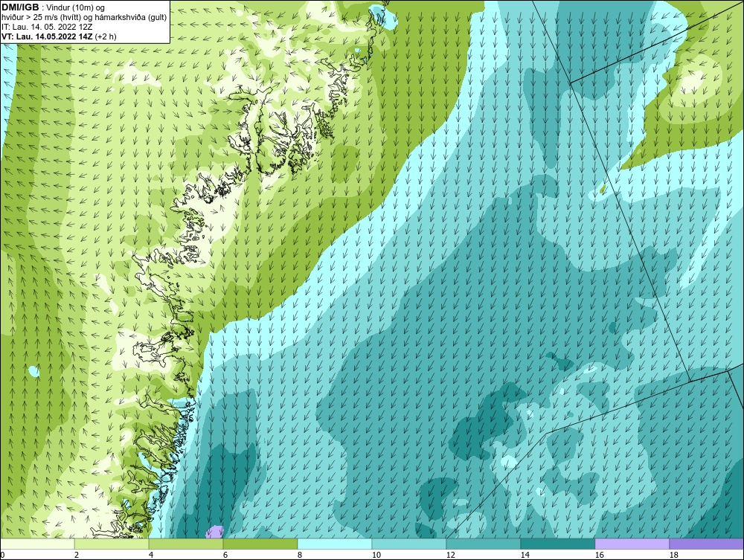Click the 0–2 m/s pale legend swatch
This screenshot has height=560, width=744.
[x=37, y=544]
